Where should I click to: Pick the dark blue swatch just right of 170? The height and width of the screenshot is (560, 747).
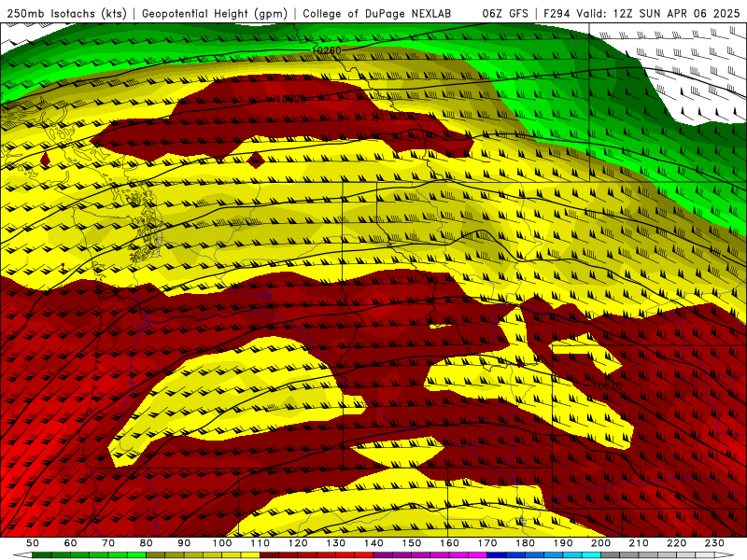click(497, 555)
